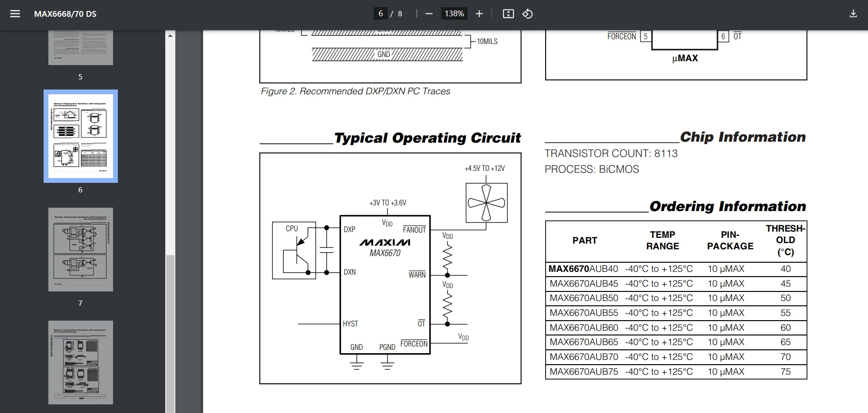This screenshot has width=868, height=413.
Task: Click the MAX6670AUB40 part cell
Action: pyautogui.click(x=583, y=269)
